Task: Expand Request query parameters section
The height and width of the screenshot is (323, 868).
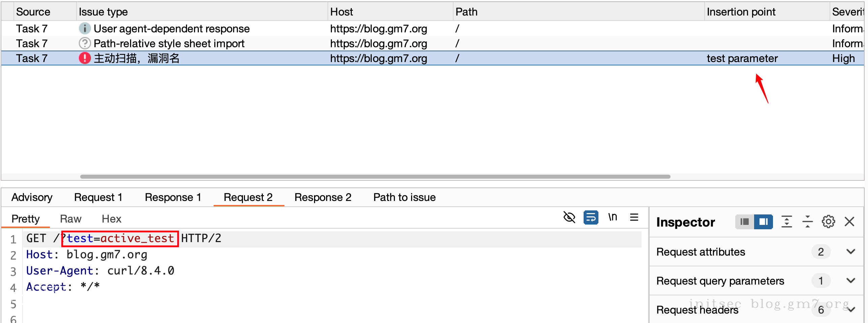Action: click(850, 281)
